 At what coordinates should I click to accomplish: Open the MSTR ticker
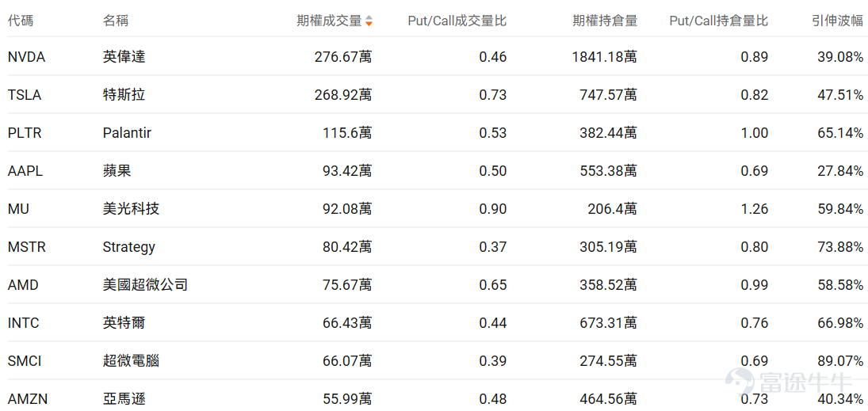click(27, 247)
